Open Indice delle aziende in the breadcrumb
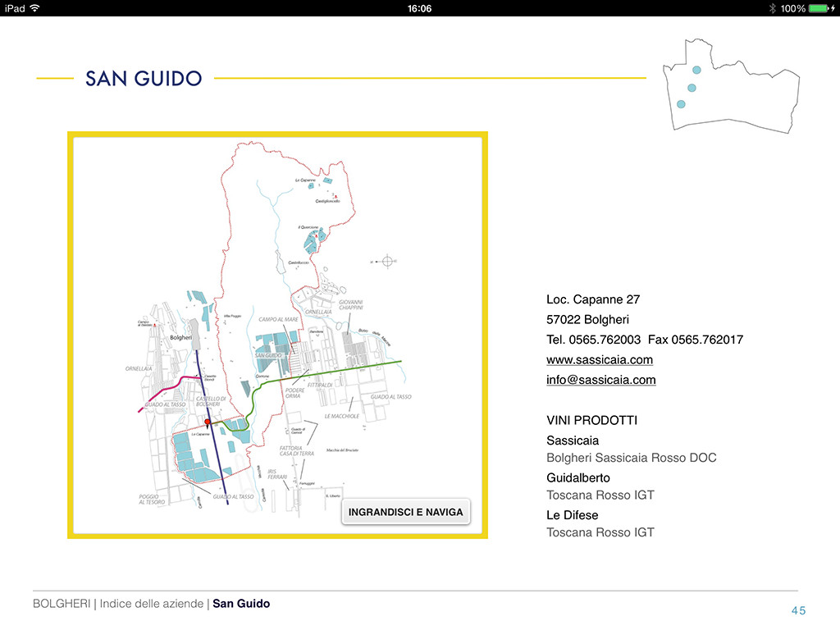 pyautogui.click(x=151, y=604)
